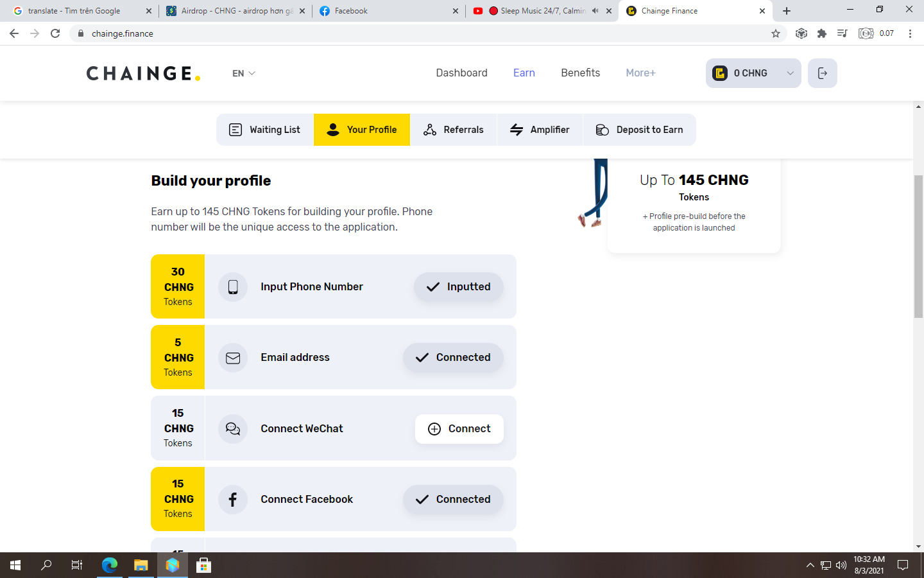Click the phone icon beside Input Phone Number
Screen dimensions: 924x578
(233, 286)
